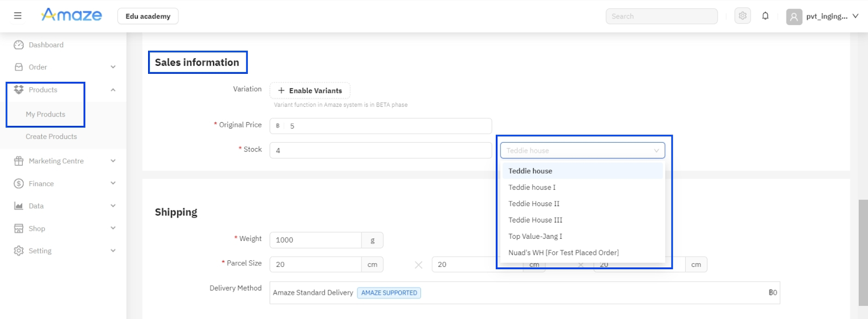Click the Products dropbox-style icon
Image resolution: width=868 pixels, height=319 pixels.
tap(18, 90)
